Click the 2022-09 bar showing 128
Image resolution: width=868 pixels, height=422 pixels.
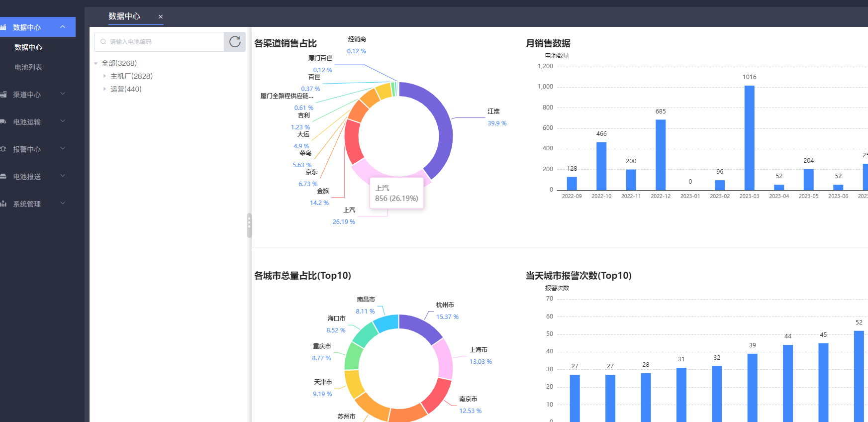pos(572,184)
